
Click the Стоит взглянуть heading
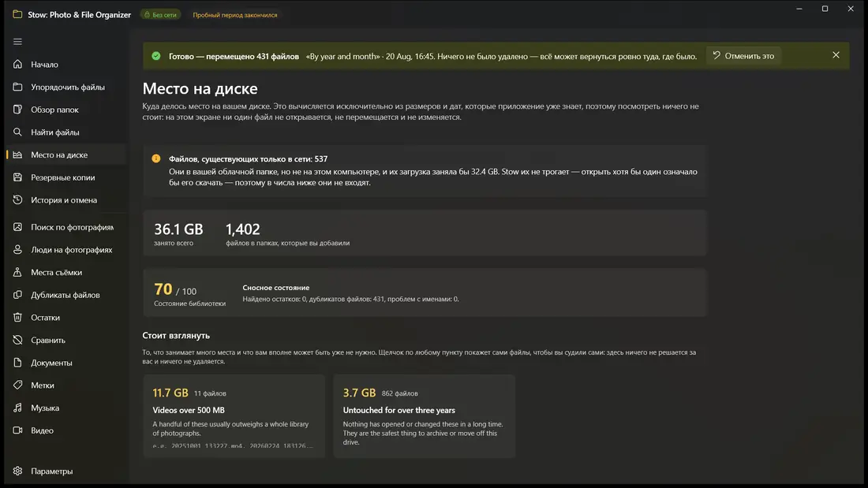[x=176, y=335]
